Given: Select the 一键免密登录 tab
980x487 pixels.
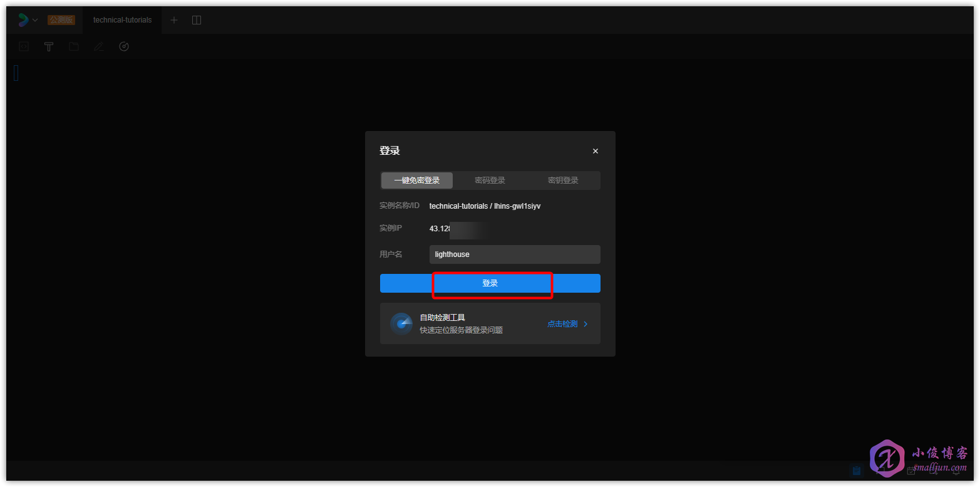Looking at the screenshot, I should (417, 181).
